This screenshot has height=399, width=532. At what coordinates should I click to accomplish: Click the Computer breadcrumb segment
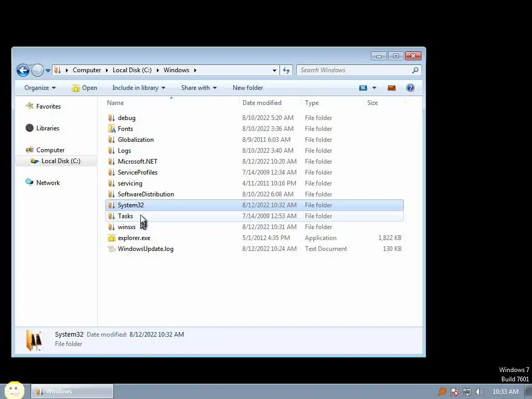point(87,70)
